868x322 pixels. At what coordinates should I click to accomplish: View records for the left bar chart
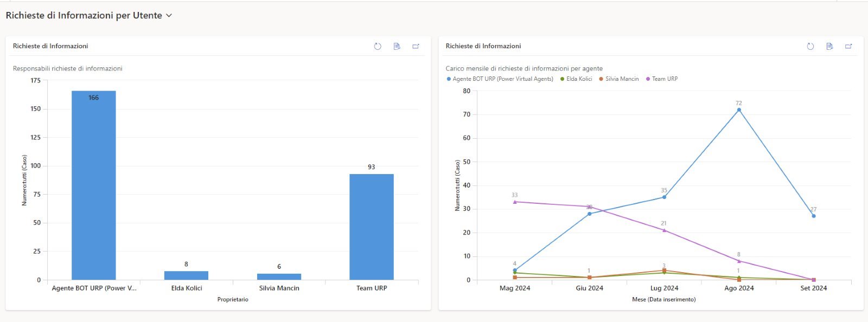[397, 47]
